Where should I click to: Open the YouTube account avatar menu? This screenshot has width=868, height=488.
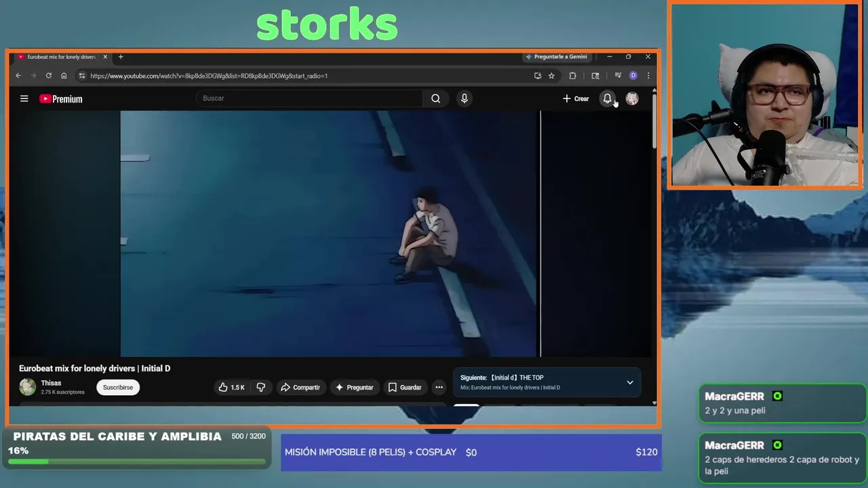(632, 99)
